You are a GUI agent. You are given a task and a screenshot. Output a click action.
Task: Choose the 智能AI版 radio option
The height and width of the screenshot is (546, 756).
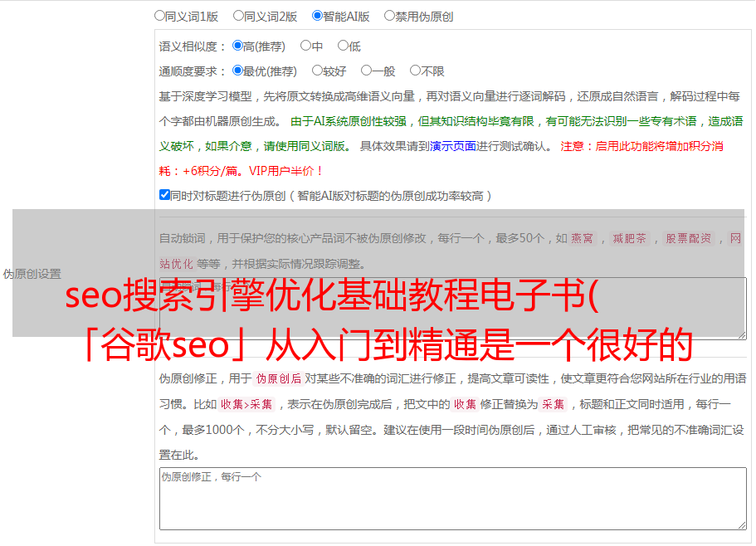(317, 16)
